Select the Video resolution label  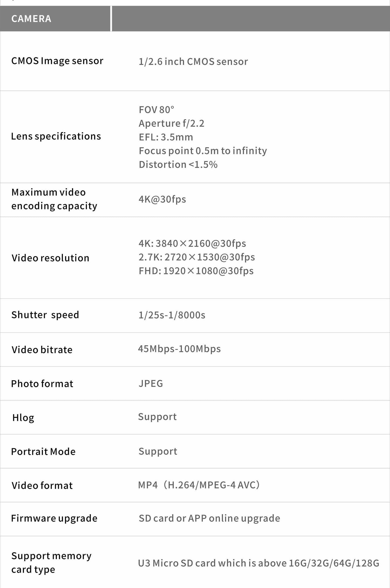pyautogui.click(x=50, y=258)
